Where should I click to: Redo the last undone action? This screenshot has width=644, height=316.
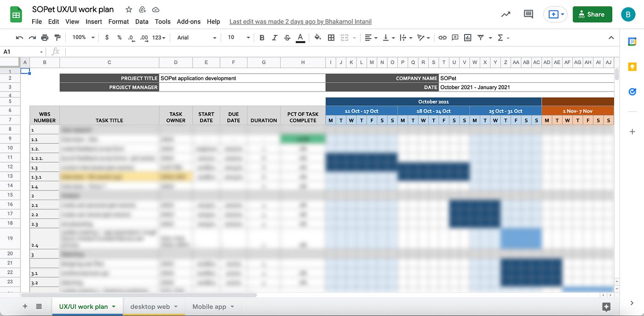pyautogui.click(x=32, y=38)
